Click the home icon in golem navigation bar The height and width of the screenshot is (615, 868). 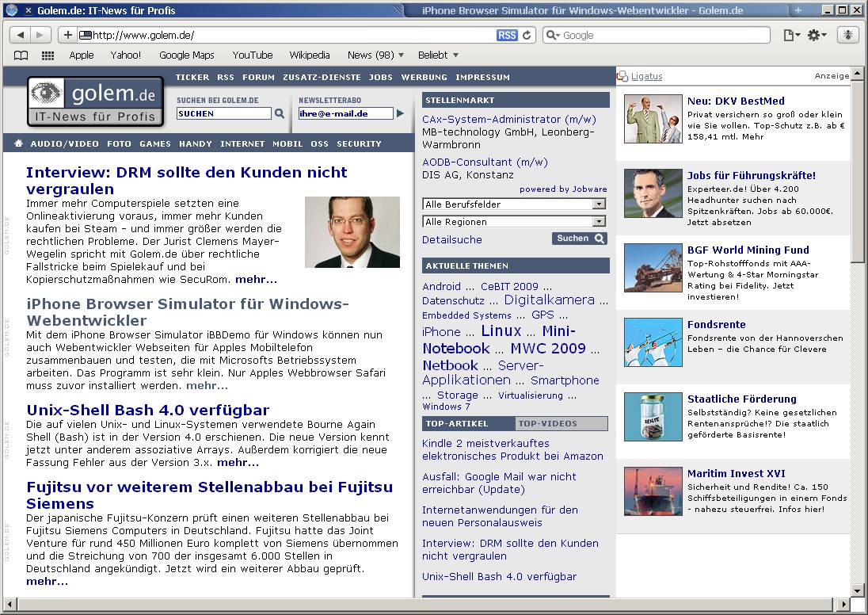18,143
